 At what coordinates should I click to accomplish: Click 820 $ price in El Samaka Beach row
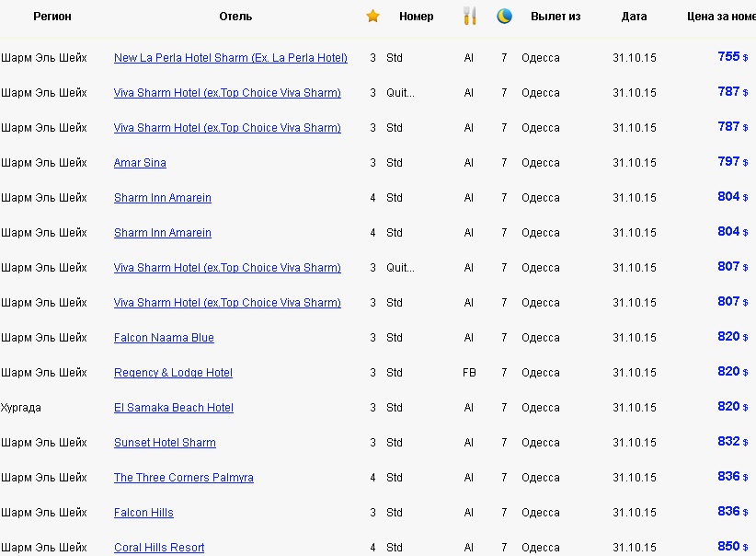pos(733,406)
